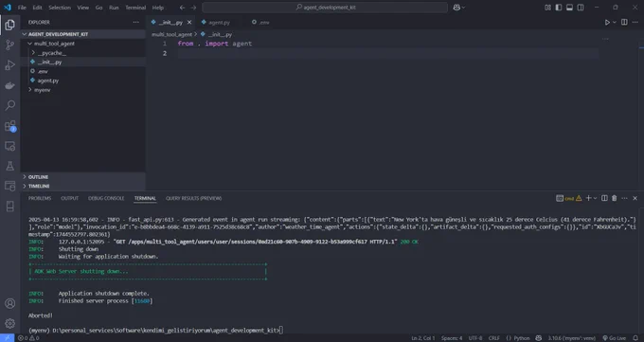Switch to the PROBLEMS panel tab
644x342 pixels.
coord(40,198)
